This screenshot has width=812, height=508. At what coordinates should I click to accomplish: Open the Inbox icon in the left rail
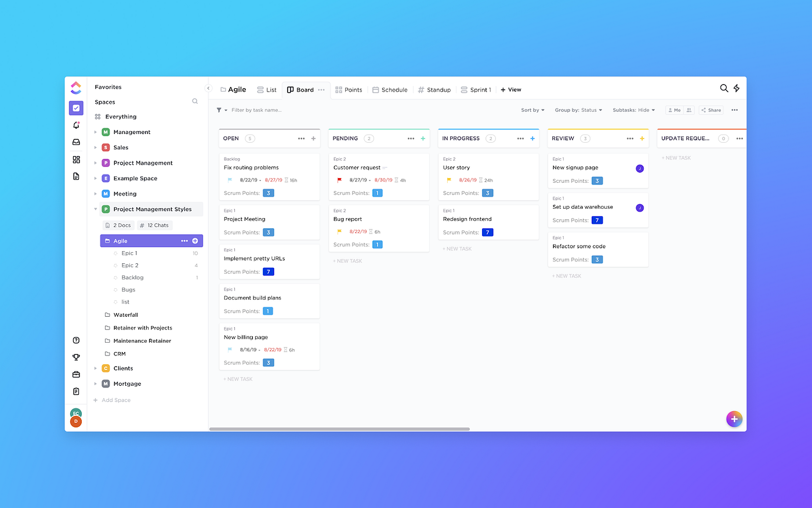[76, 142]
